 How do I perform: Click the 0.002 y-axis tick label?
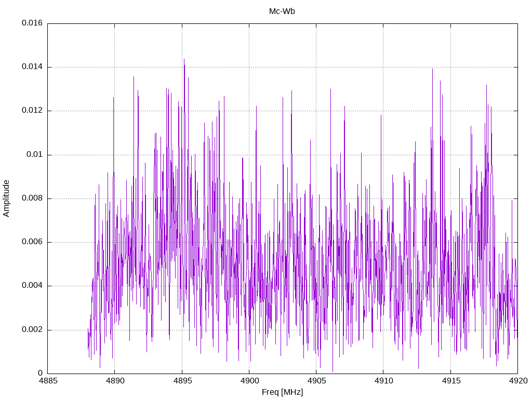32,330
